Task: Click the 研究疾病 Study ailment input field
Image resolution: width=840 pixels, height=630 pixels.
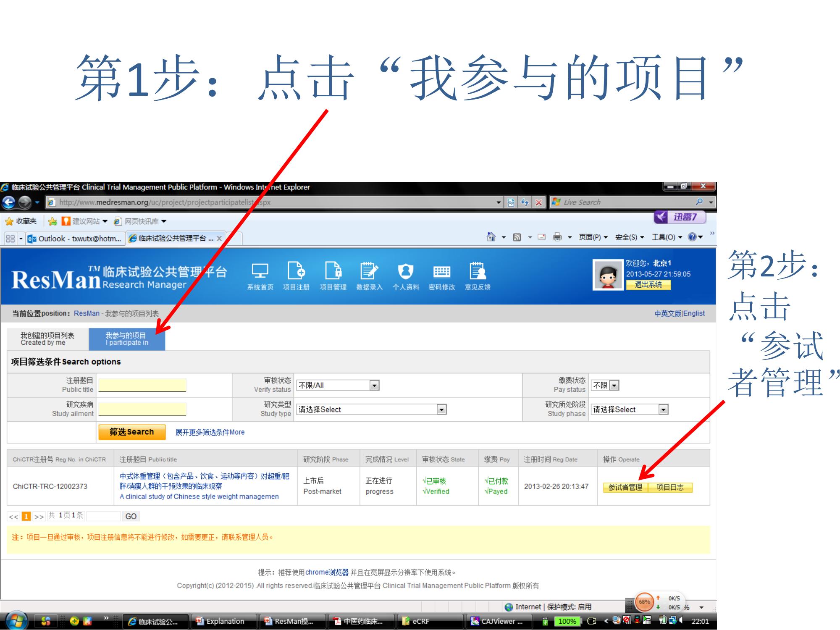Action: tap(142, 409)
